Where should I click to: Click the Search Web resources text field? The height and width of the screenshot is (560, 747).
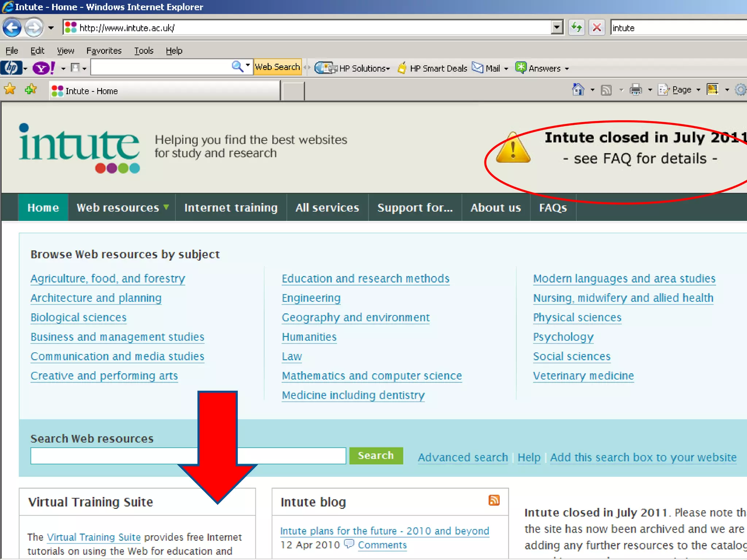pos(109,456)
